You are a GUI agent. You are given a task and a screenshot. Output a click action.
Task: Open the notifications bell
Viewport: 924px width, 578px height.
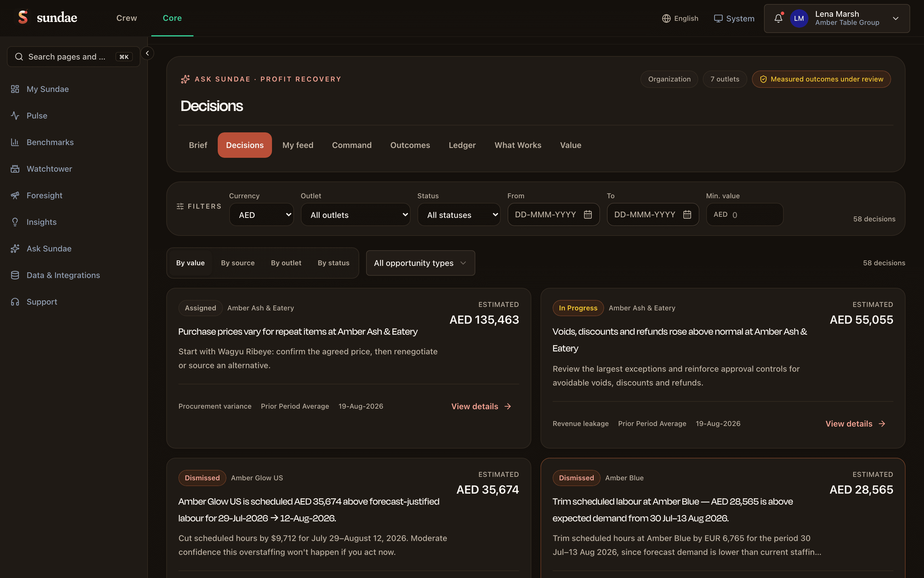click(x=778, y=18)
